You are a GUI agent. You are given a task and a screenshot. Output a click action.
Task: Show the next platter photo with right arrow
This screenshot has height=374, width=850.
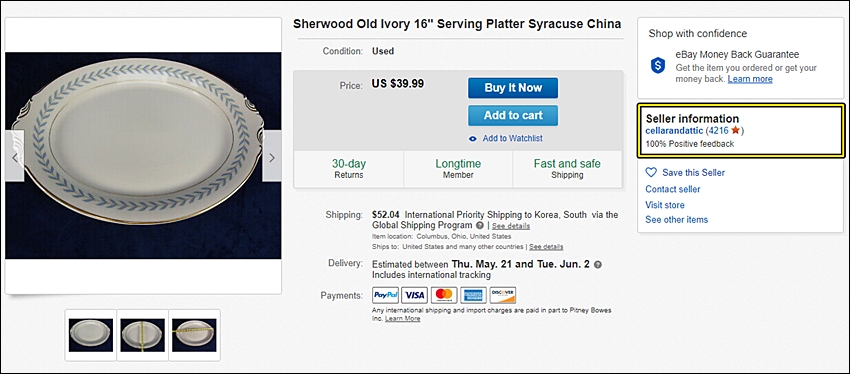point(272,158)
